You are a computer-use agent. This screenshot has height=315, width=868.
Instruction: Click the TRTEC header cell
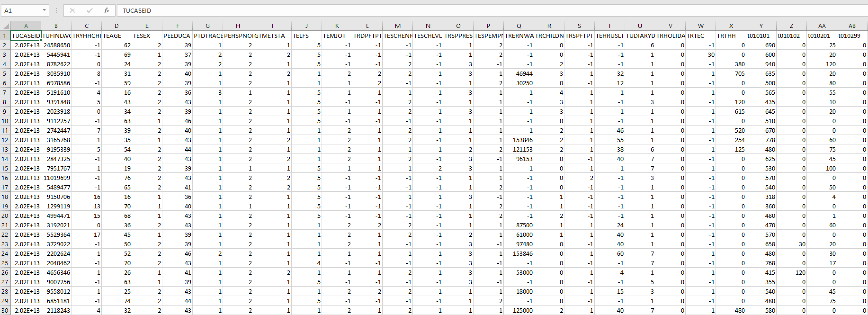coord(701,36)
